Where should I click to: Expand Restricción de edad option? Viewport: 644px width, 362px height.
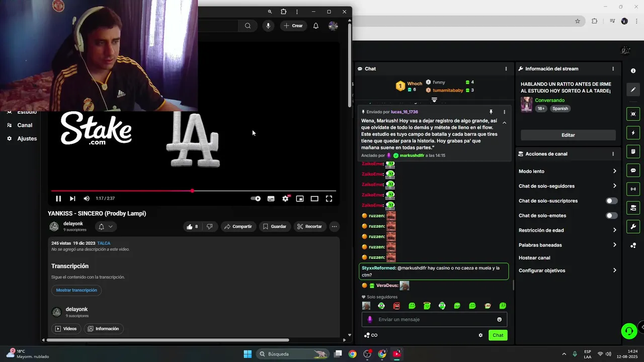pos(568,230)
